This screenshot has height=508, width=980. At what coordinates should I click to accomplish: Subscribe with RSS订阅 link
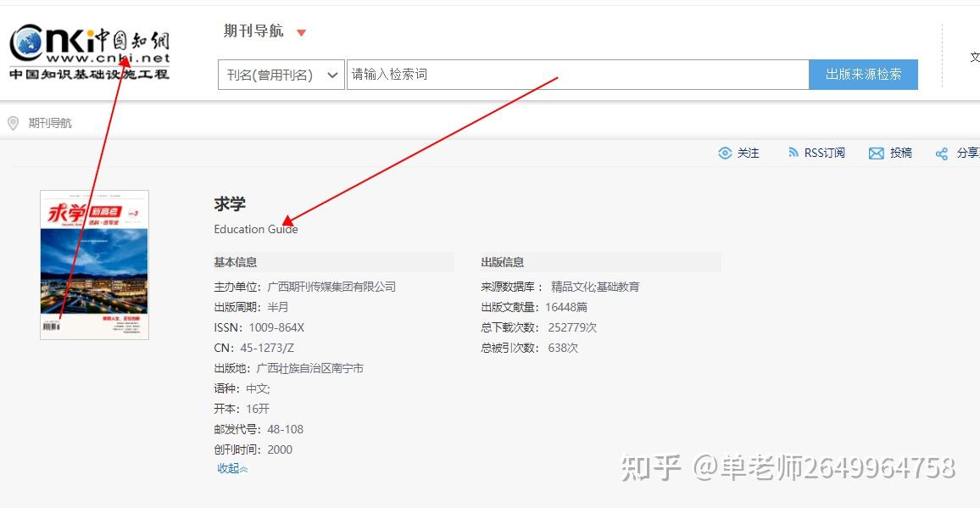pos(824,154)
